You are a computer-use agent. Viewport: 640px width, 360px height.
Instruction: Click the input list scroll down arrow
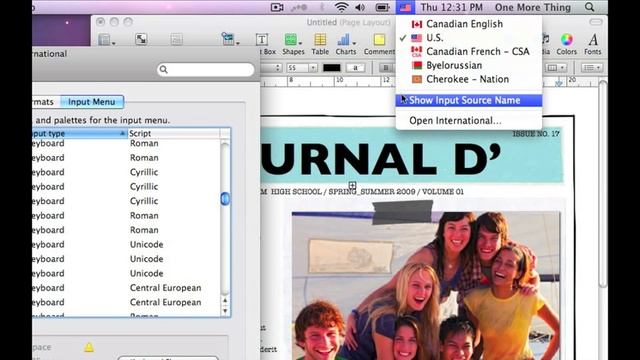(x=225, y=311)
